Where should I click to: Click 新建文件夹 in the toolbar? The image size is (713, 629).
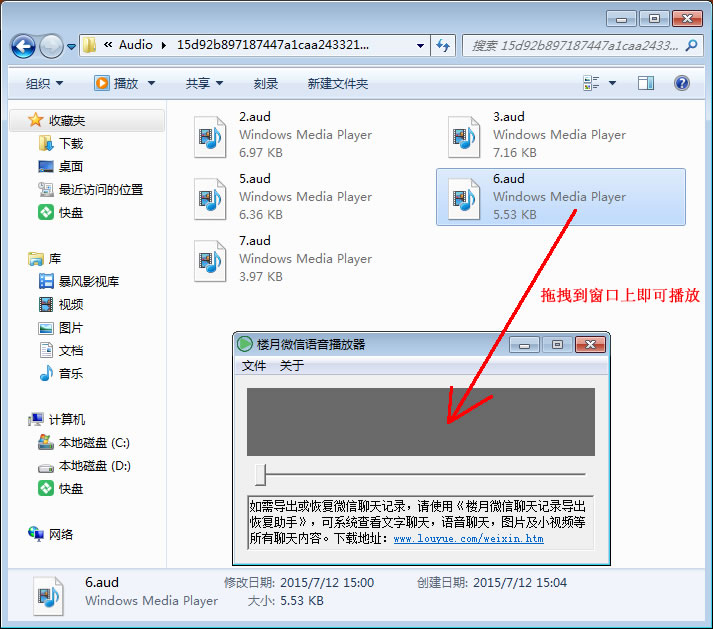(337, 83)
